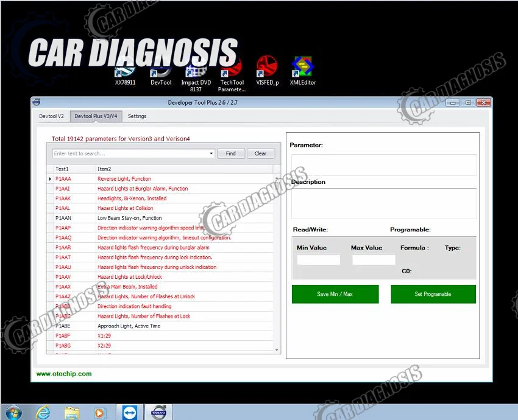Select P1AAP direction indicator speed limit row

pyautogui.click(x=160, y=228)
